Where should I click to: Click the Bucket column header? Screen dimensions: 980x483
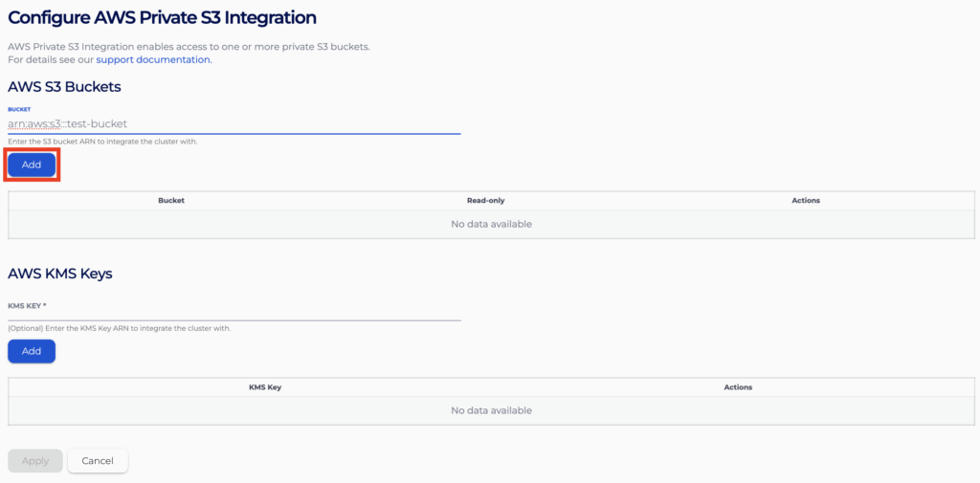point(171,201)
